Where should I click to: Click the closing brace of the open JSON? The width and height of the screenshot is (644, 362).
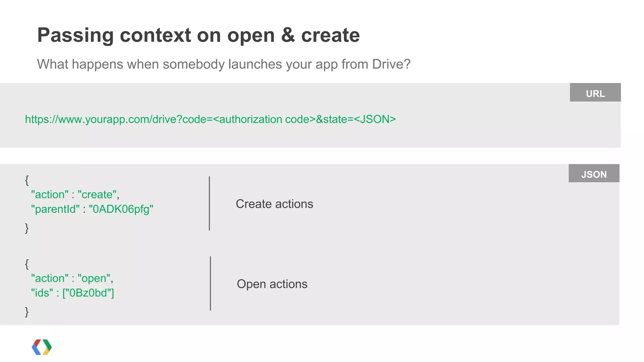pyautogui.click(x=27, y=311)
